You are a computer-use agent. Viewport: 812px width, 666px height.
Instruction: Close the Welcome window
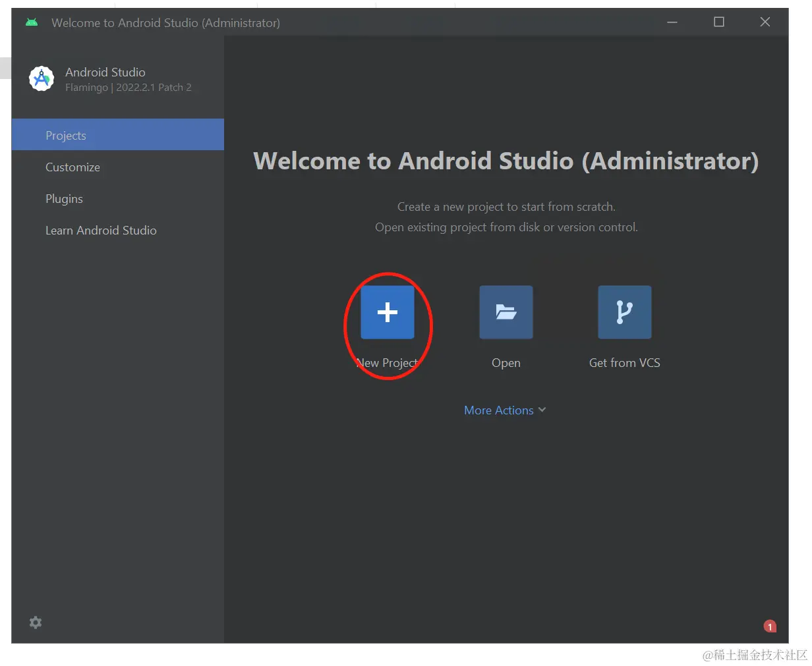click(765, 22)
